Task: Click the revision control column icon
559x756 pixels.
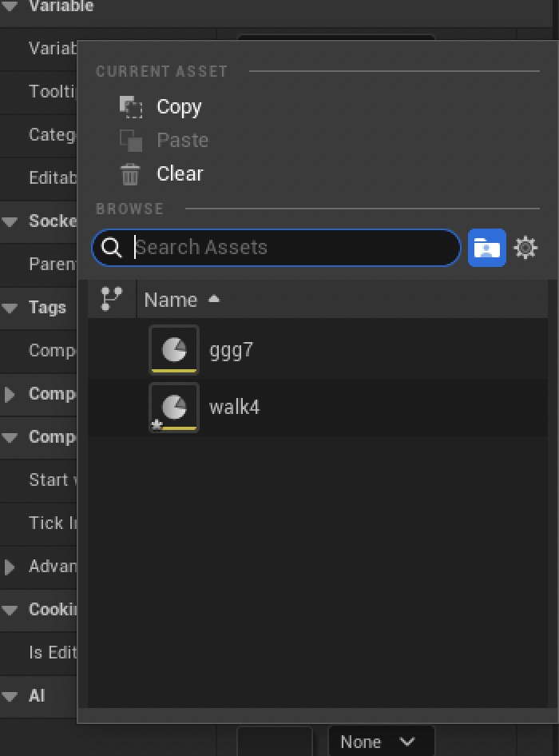Action: coord(112,299)
